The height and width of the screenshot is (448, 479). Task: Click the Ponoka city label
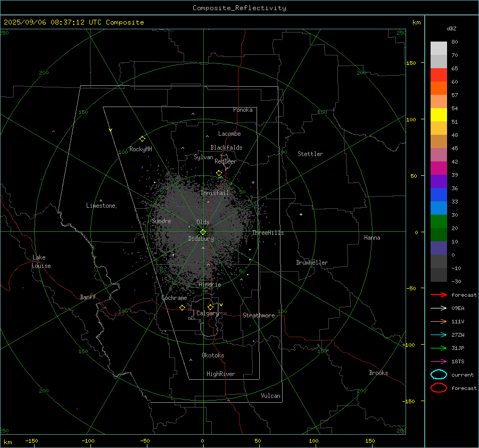click(x=243, y=110)
